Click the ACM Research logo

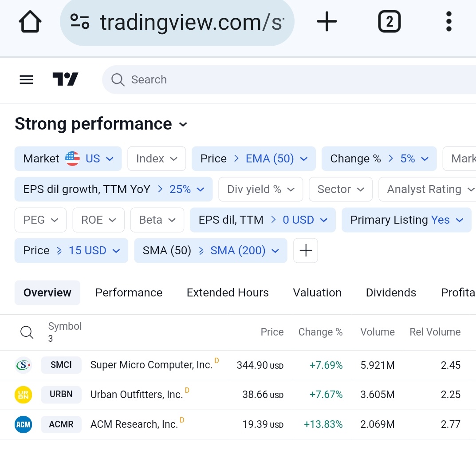click(x=24, y=424)
